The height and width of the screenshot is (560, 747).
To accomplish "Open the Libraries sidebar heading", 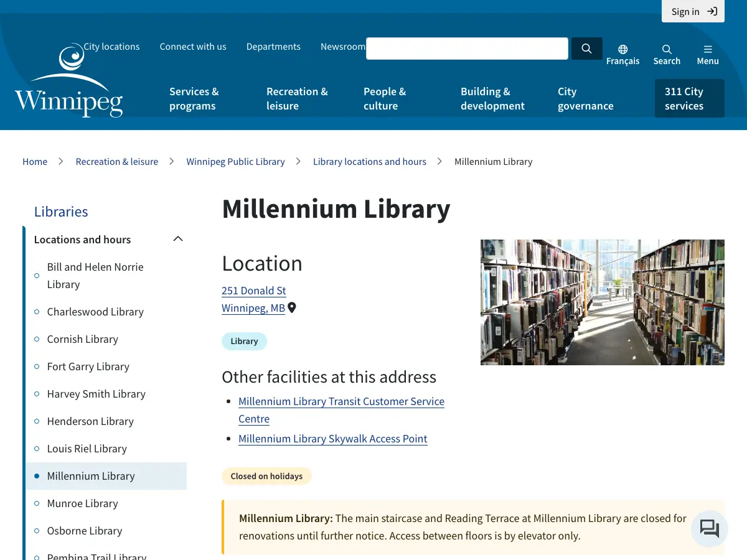I will [x=61, y=212].
